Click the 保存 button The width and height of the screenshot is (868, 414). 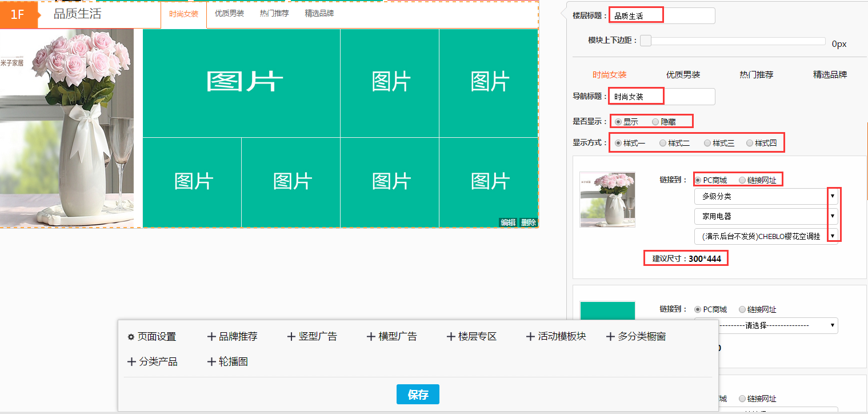pos(418,395)
